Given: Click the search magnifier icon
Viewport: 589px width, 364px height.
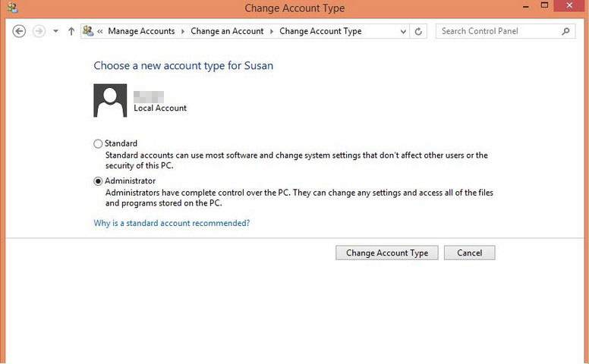Looking at the screenshot, I should pyautogui.click(x=565, y=31).
